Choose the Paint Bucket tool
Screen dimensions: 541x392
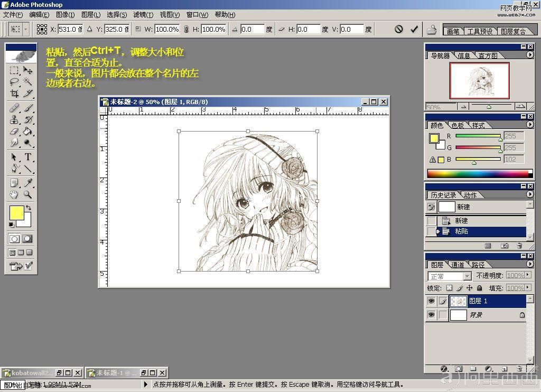click(28, 132)
